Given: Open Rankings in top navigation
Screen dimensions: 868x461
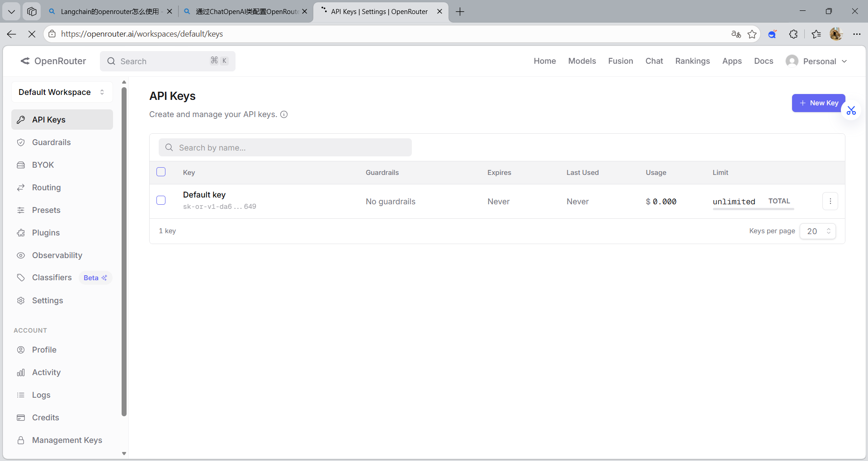Looking at the screenshot, I should tap(693, 61).
